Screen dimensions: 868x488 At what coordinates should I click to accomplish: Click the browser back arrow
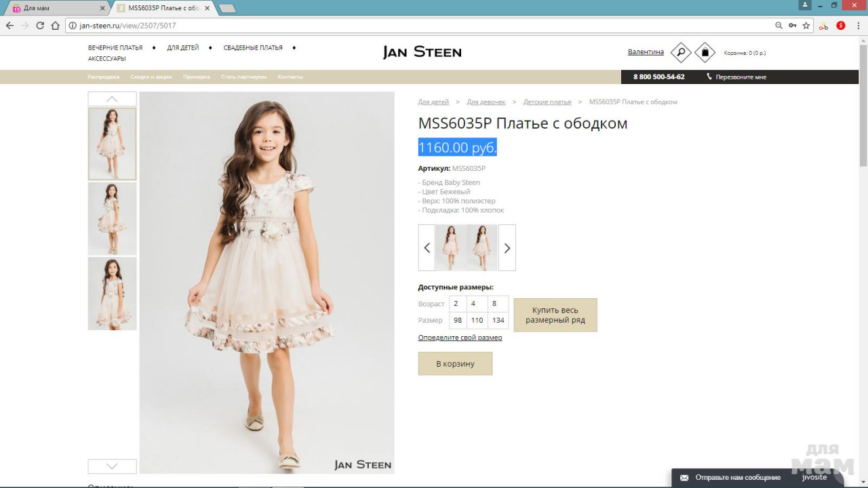point(9,26)
